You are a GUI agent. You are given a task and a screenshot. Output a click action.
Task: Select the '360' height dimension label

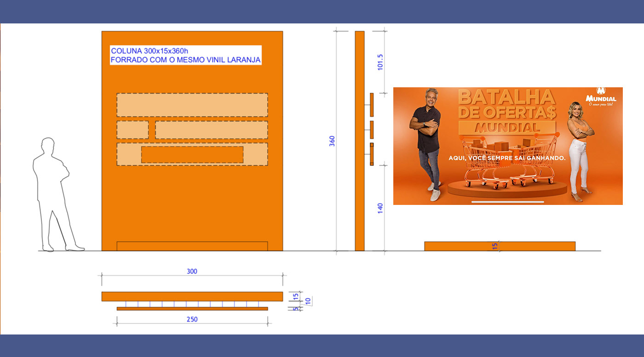pyautogui.click(x=332, y=141)
